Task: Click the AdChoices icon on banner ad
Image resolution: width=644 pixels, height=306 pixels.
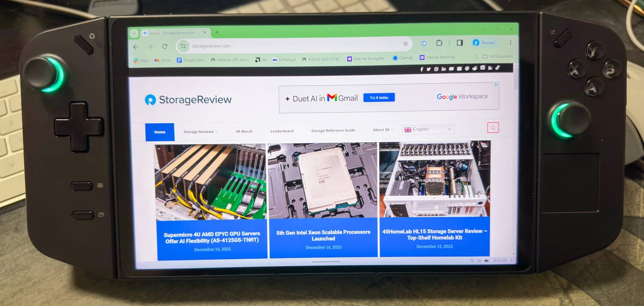Action: [496, 85]
